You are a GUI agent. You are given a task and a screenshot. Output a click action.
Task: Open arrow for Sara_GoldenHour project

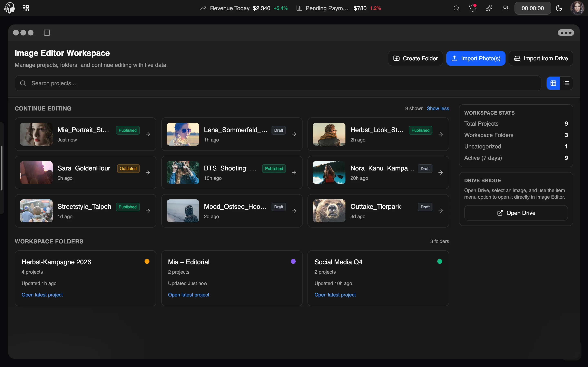(x=148, y=172)
